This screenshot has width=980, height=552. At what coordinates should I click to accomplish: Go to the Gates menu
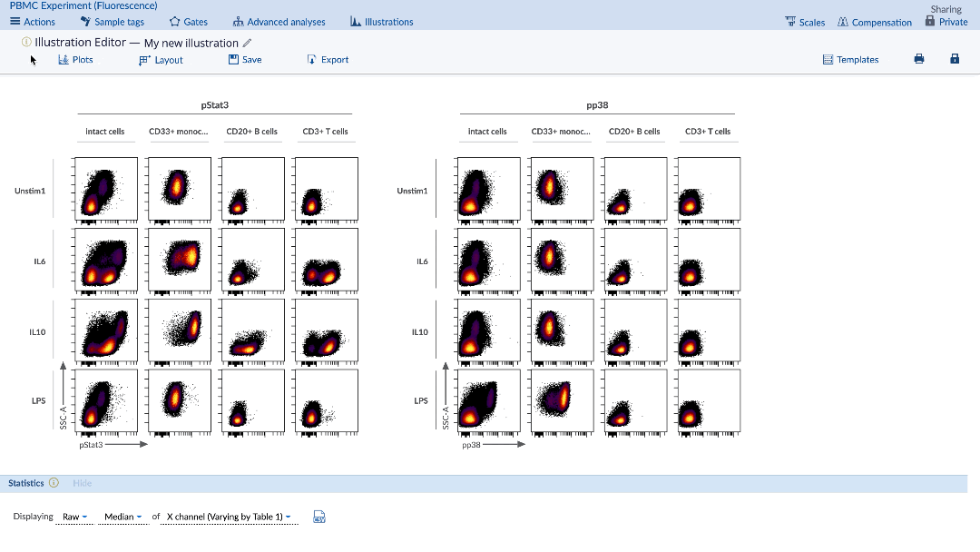pos(189,22)
